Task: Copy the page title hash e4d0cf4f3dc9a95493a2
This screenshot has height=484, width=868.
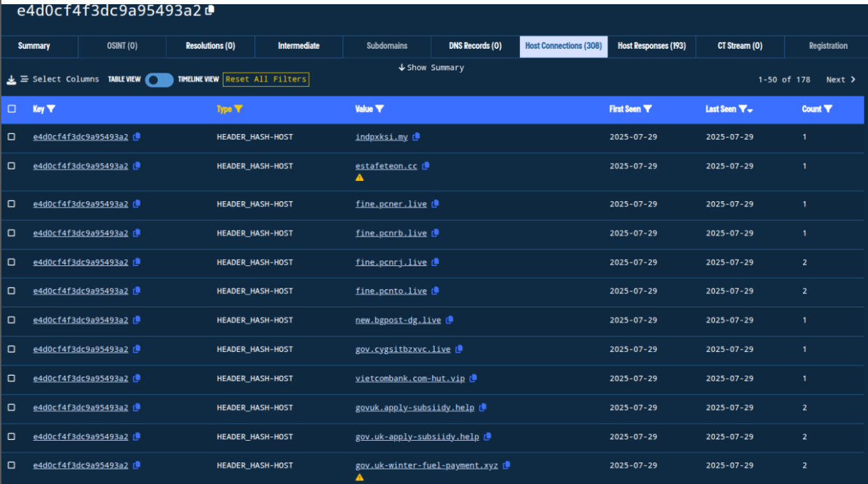Action: click(x=210, y=10)
